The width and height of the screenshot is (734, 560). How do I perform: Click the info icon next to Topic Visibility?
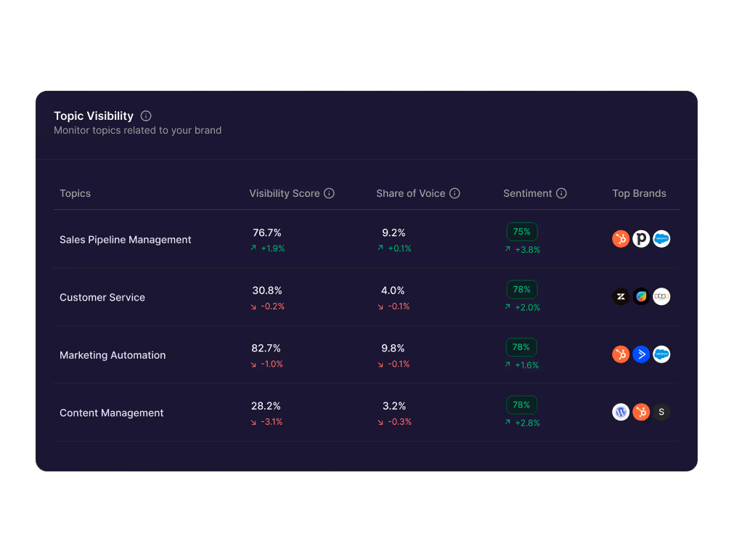click(x=146, y=115)
